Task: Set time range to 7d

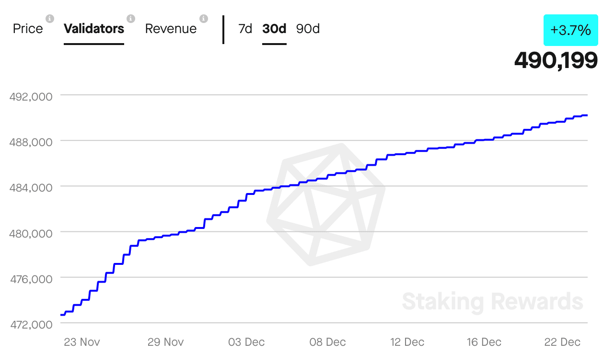Action: [x=245, y=29]
